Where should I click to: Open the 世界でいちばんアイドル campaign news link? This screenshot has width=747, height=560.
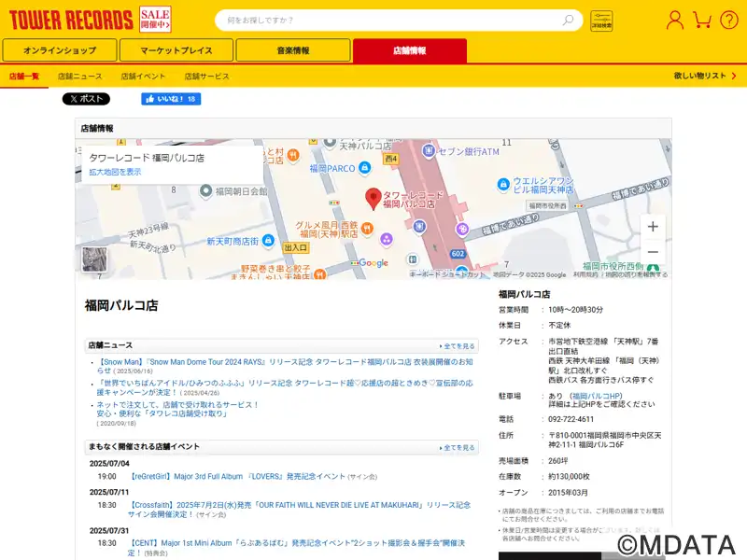point(285,387)
